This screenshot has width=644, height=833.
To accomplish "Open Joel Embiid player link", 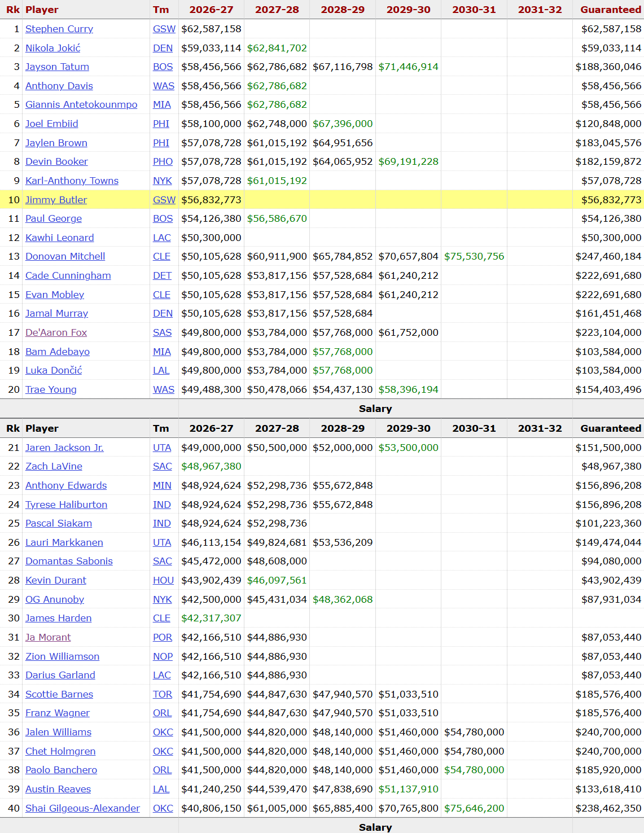I will coord(52,124).
